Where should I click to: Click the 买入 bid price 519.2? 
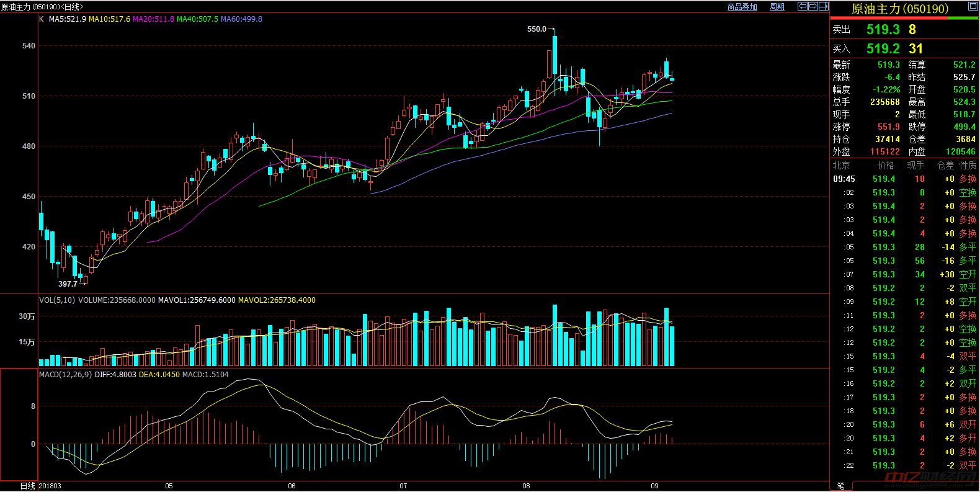tap(883, 48)
